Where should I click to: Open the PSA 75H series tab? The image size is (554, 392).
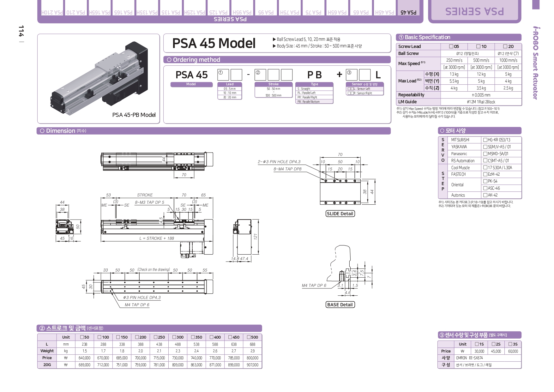pyautogui.click(x=290, y=9)
